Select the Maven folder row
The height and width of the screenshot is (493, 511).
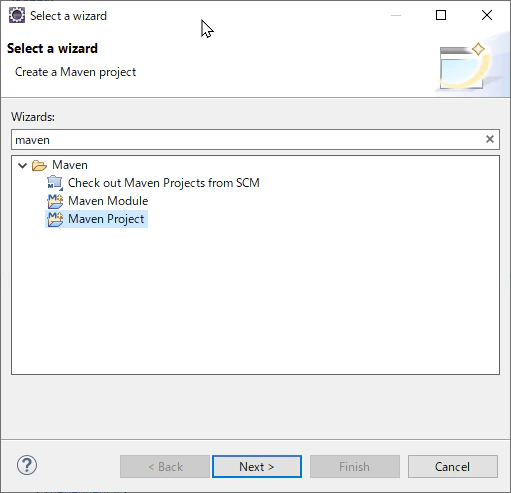point(70,165)
